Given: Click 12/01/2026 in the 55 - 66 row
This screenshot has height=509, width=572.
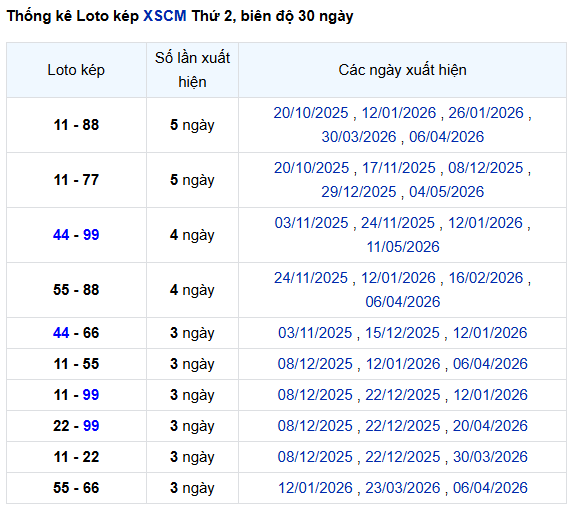Looking at the screenshot, I should click(316, 488).
